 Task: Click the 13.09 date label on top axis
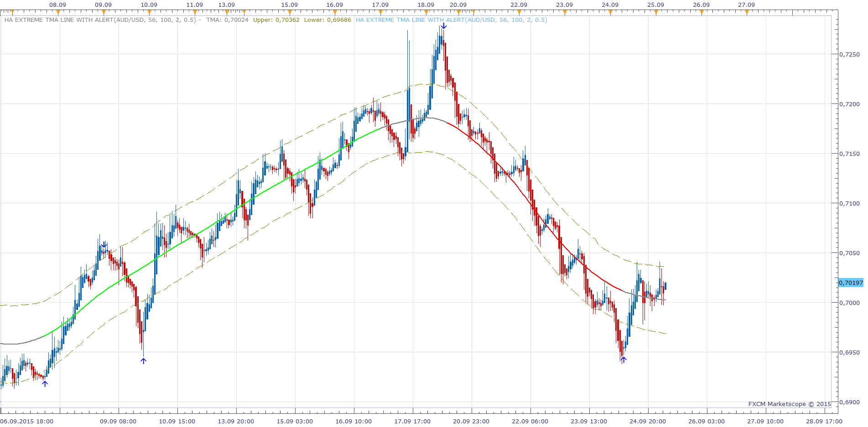point(227,5)
